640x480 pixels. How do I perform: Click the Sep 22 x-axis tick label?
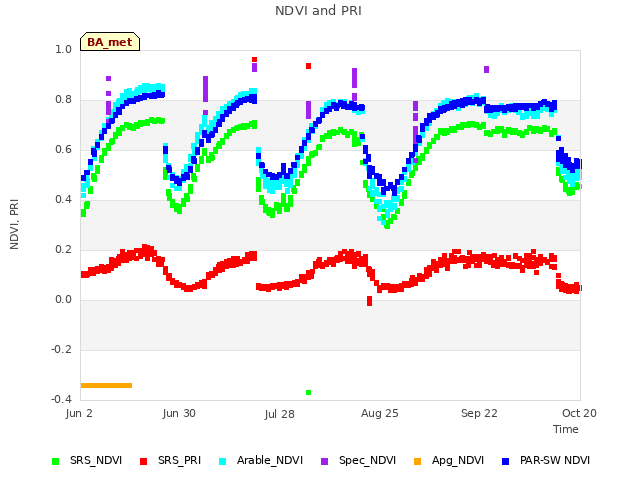[x=480, y=413]
